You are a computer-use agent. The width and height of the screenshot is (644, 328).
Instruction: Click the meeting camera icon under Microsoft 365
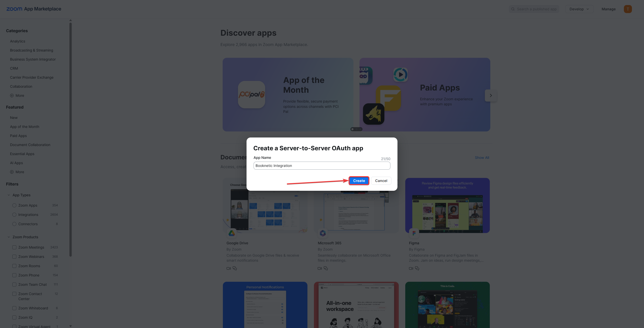[x=320, y=268]
